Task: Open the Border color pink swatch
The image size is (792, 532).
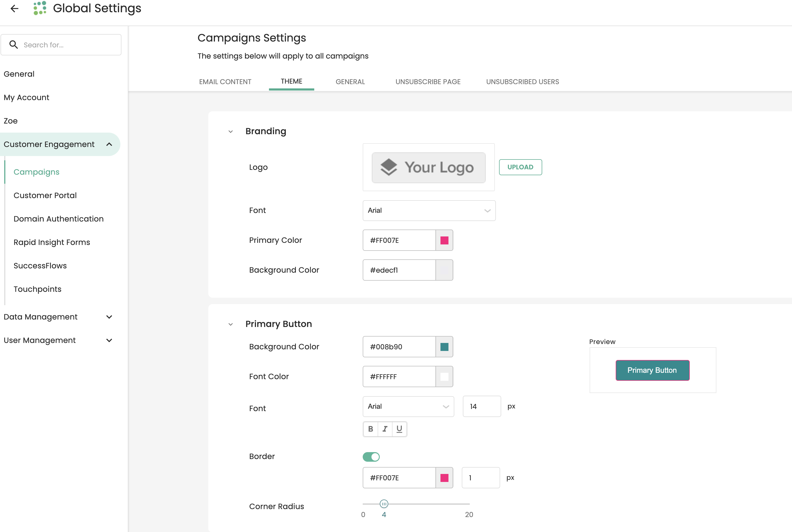Action: 444,478
